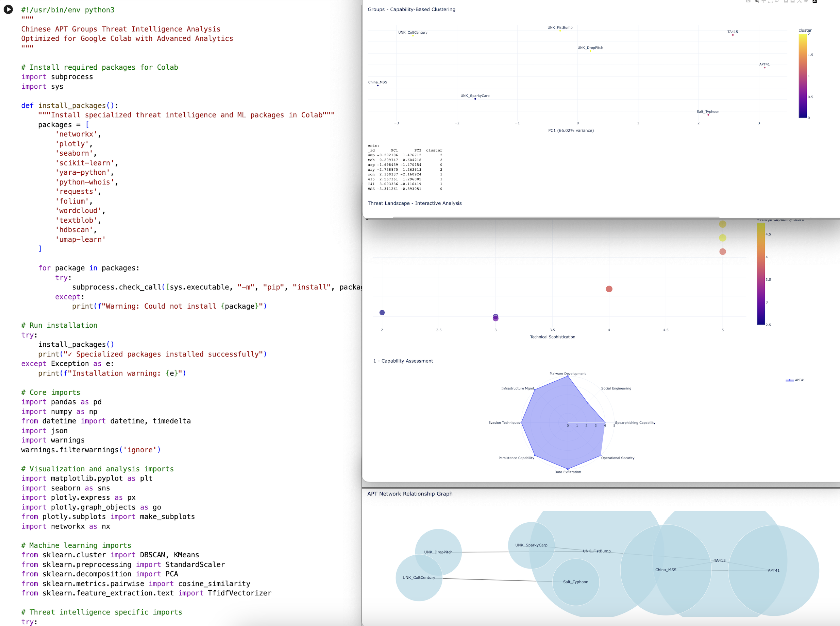
Task: Choose Box Select tool in modebar
Action: [770, 1]
